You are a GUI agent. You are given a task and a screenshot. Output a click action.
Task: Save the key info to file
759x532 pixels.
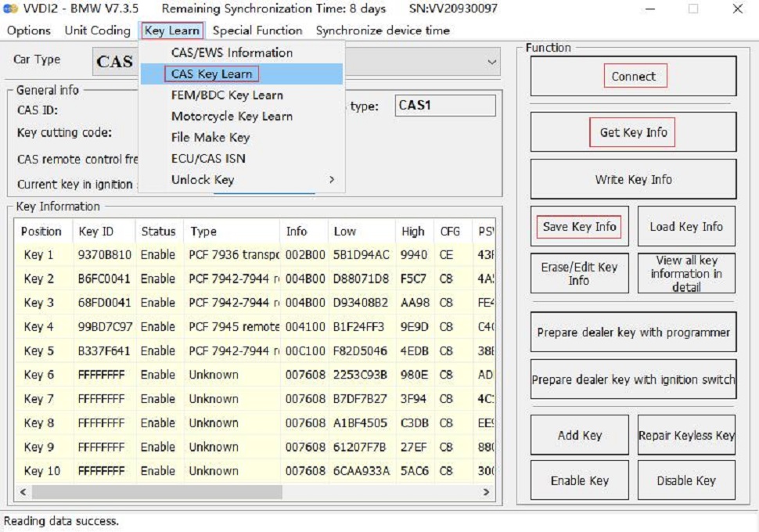pos(579,226)
